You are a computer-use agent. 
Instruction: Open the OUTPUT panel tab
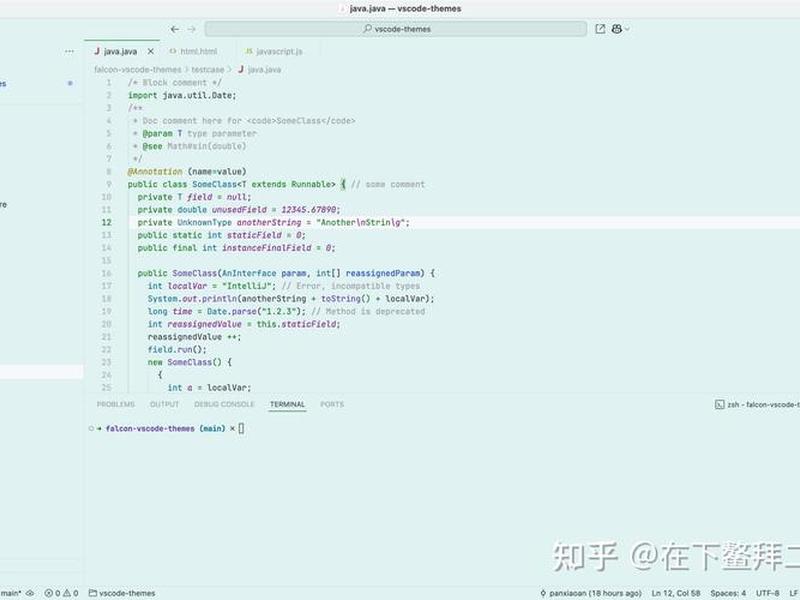coord(164,404)
